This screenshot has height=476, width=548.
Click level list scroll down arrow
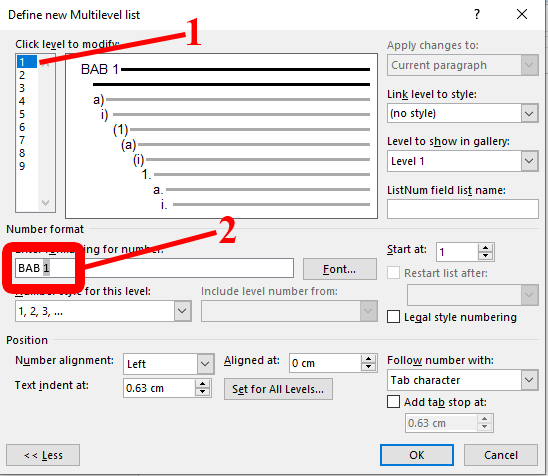point(45,203)
